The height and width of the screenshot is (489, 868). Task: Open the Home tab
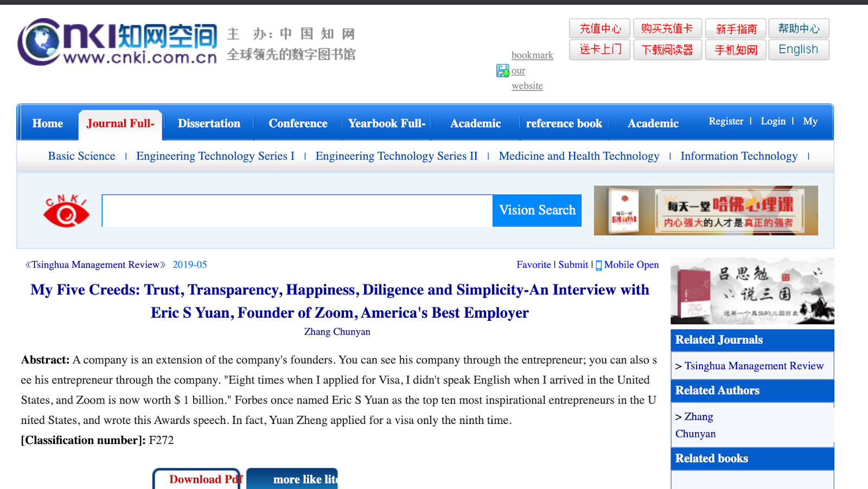pyautogui.click(x=48, y=124)
